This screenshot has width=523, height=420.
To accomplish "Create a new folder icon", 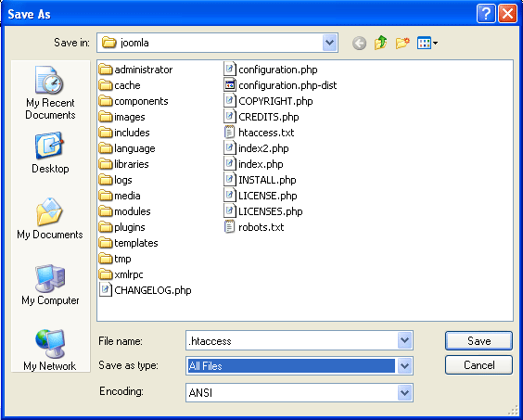I will pyautogui.click(x=402, y=43).
